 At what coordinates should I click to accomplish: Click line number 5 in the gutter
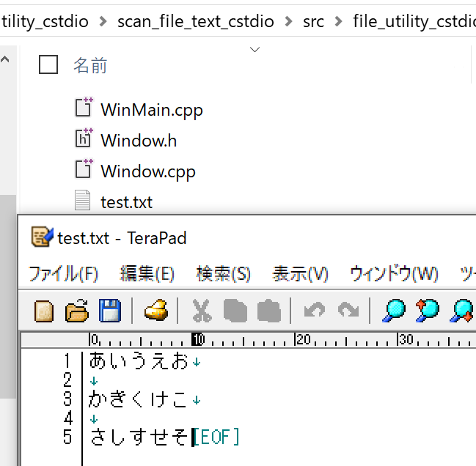point(67,437)
